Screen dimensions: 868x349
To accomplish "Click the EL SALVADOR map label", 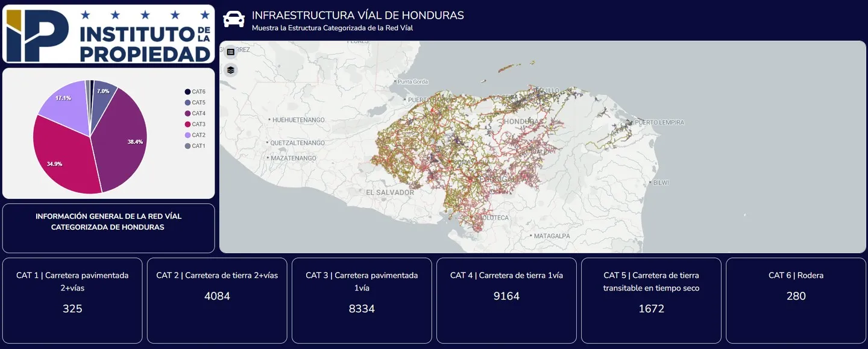I will (x=390, y=192).
